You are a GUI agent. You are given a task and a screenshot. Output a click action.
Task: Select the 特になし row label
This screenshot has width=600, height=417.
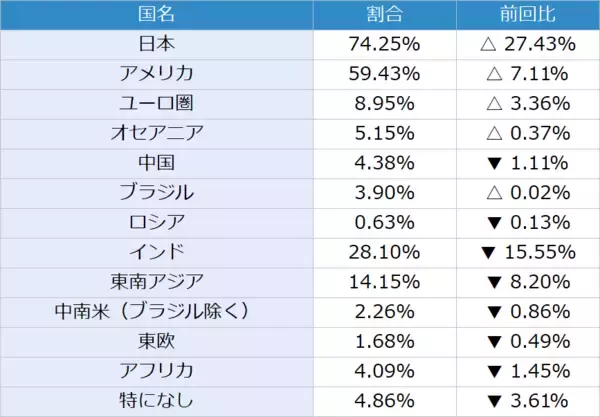tap(157, 400)
